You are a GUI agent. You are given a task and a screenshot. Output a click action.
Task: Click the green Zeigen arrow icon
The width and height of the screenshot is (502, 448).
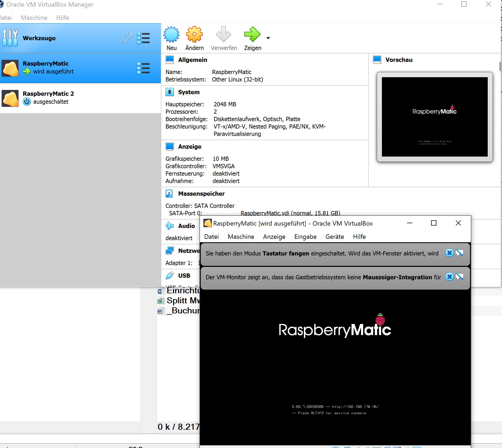tap(253, 34)
